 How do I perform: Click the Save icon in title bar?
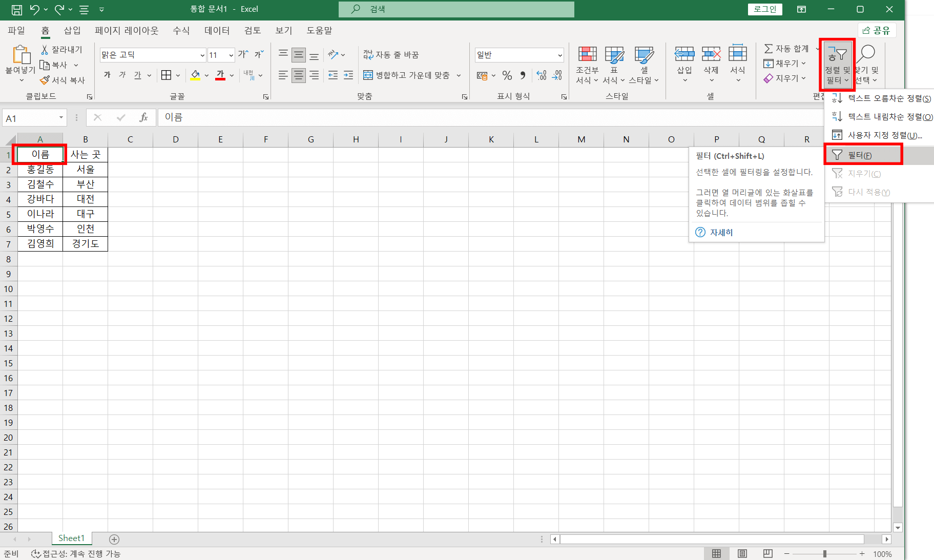pos(16,9)
